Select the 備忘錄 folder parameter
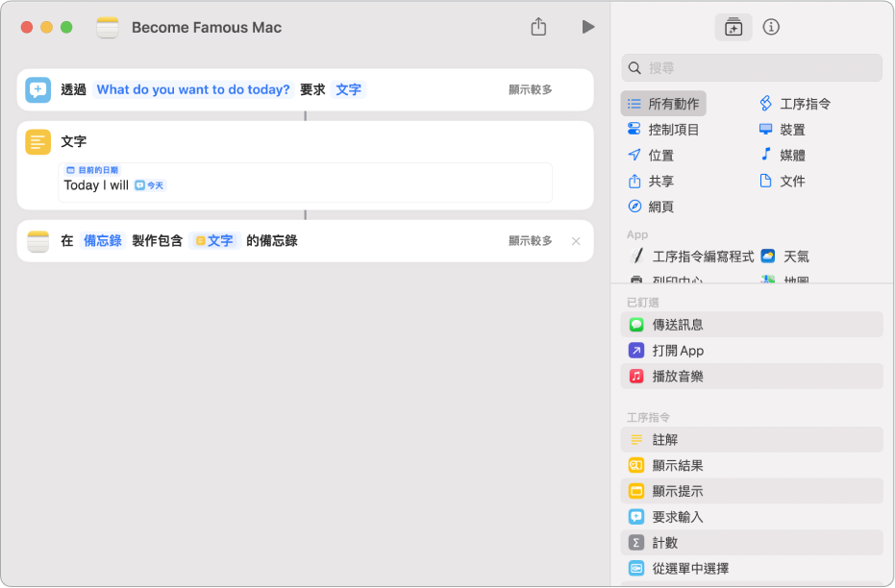Screen dimensions: 895x588 tap(103, 240)
